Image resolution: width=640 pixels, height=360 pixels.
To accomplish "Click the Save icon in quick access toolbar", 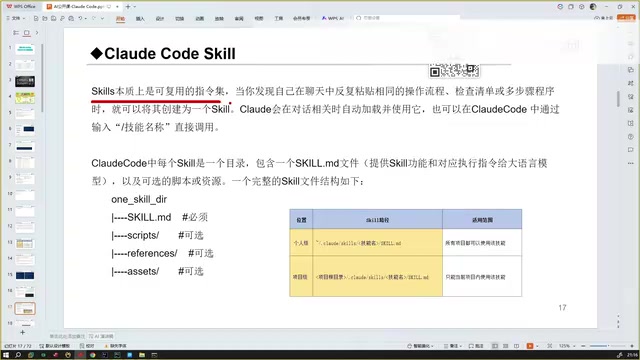I will (x=53, y=18).
